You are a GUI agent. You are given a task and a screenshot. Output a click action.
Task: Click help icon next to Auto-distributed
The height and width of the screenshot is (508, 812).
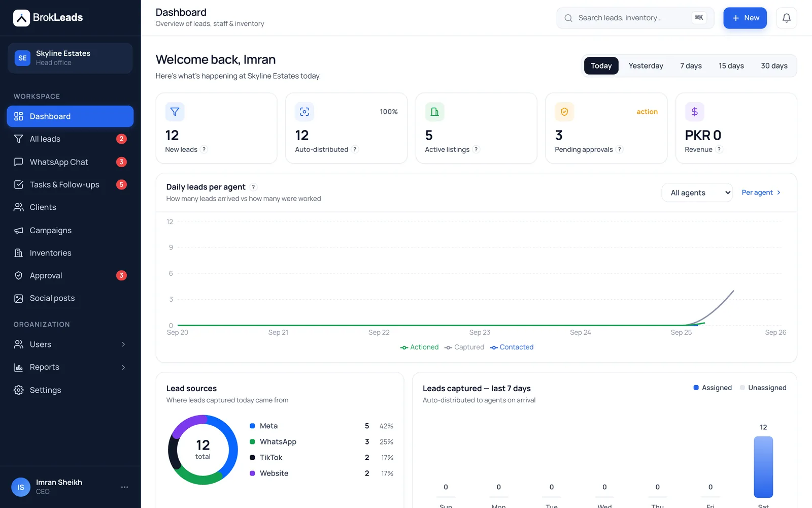(355, 149)
